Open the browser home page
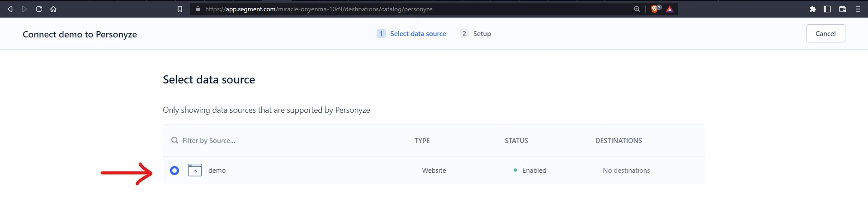This screenshot has width=868, height=217. [53, 9]
